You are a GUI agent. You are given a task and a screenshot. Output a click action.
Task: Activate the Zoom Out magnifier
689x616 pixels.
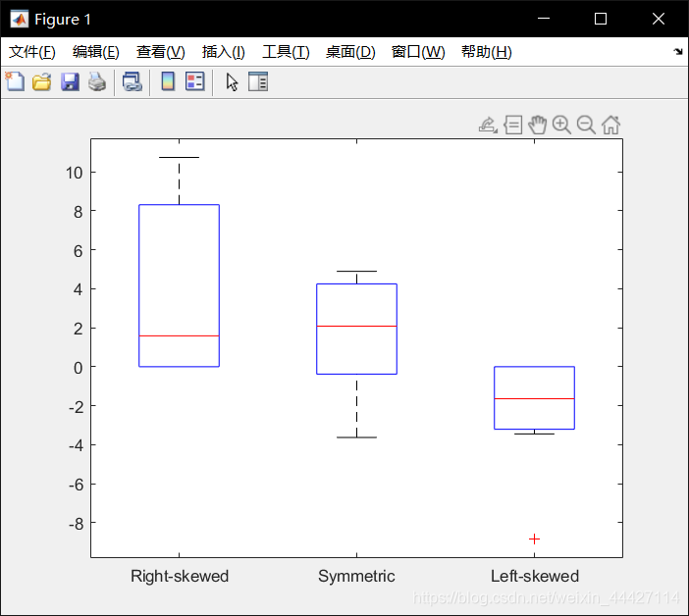point(586,126)
